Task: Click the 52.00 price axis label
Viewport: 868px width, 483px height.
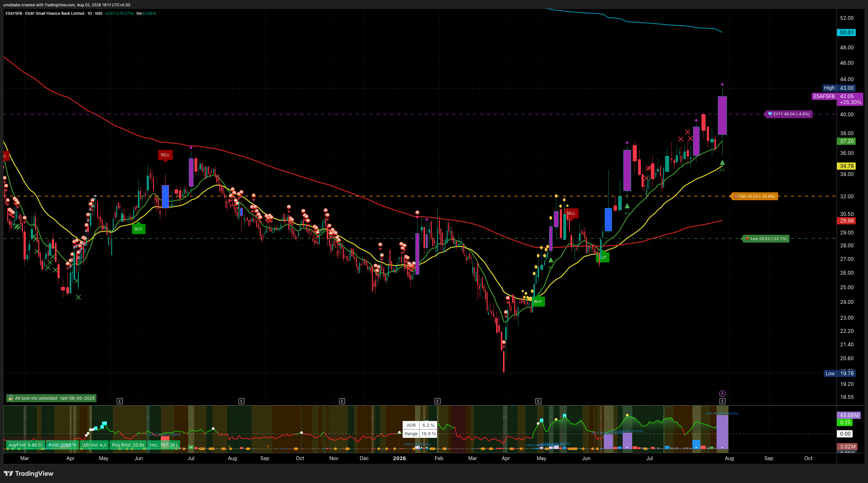Action: click(x=847, y=18)
